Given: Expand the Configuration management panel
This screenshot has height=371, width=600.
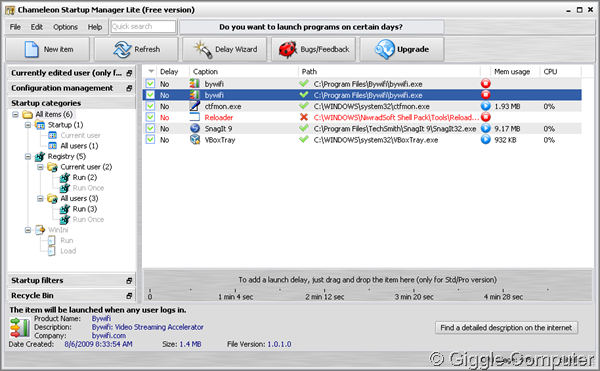Looking at the screenshot, I should coord(129,88).
